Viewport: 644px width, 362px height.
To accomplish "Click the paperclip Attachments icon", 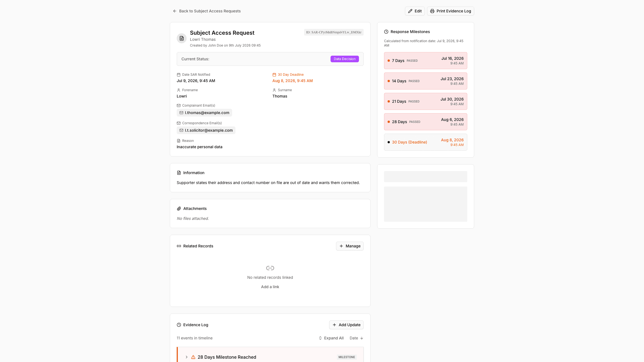I will (x=179, y=209).
